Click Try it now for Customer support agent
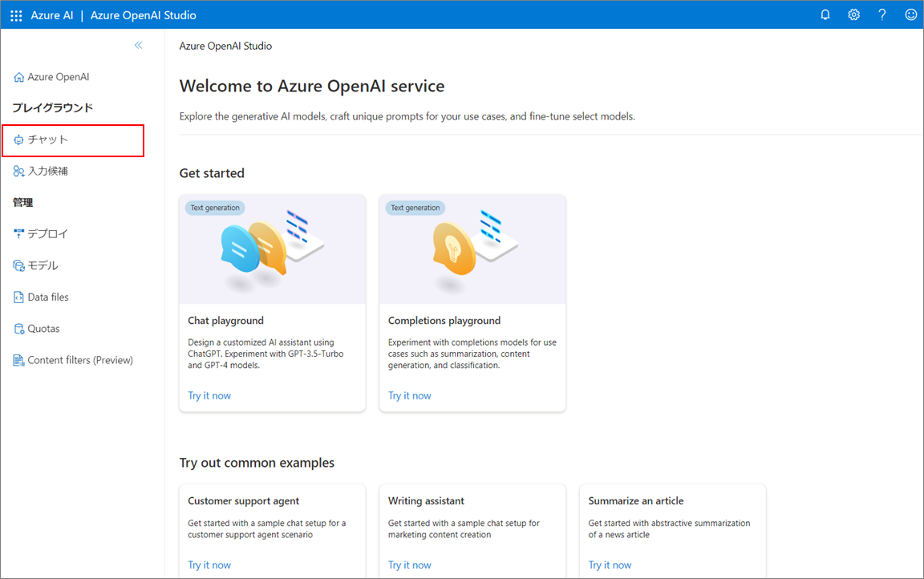This screenshot has height=579, width=924. tap(209, 565)
